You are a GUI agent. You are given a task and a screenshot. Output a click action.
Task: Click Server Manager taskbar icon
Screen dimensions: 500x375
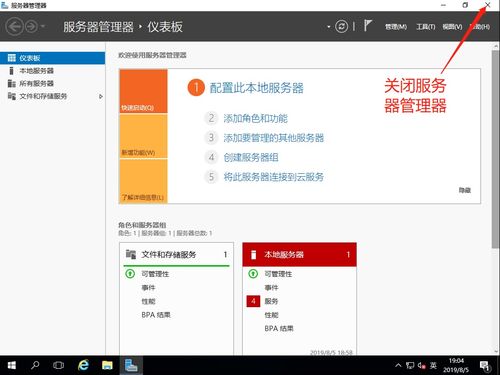coord(131,365)
